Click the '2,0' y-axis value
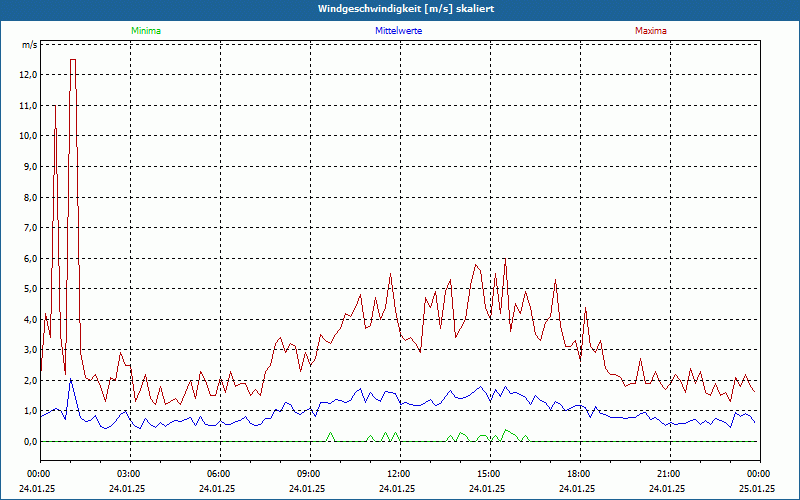Image resolution: width=800 pixels, height=500 pixels. pyautogui.click(x=30, y=381)
